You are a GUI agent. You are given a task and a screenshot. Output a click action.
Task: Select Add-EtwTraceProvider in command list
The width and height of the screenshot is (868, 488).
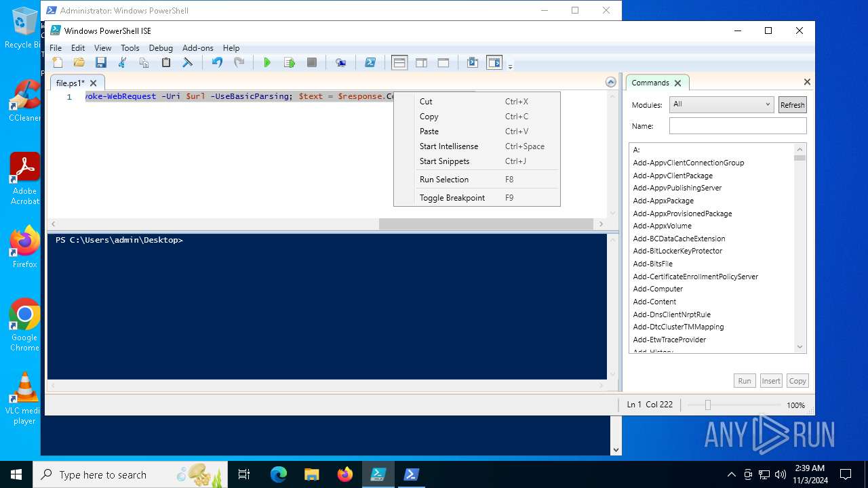pyautogui.click(x=669, y=340)
